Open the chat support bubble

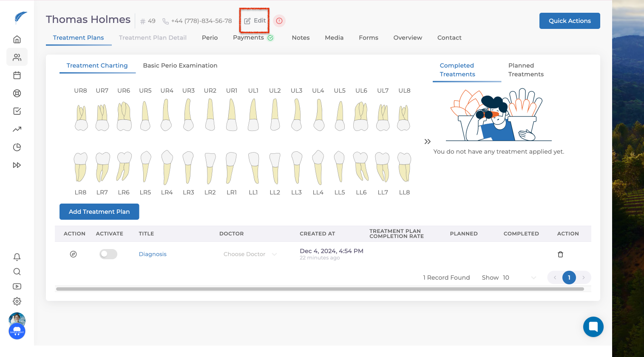(593, 327)
